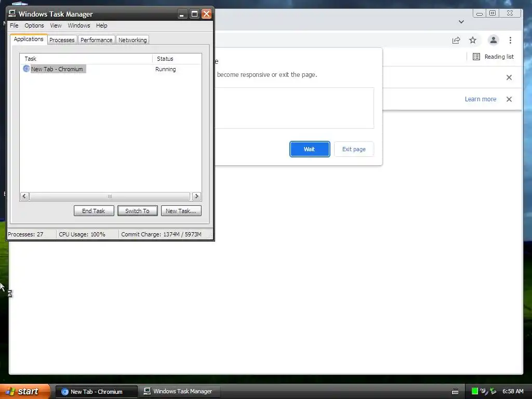Click the left arrow of the horizontal scrollbar
532x399 pixels.
coord(24,196)
